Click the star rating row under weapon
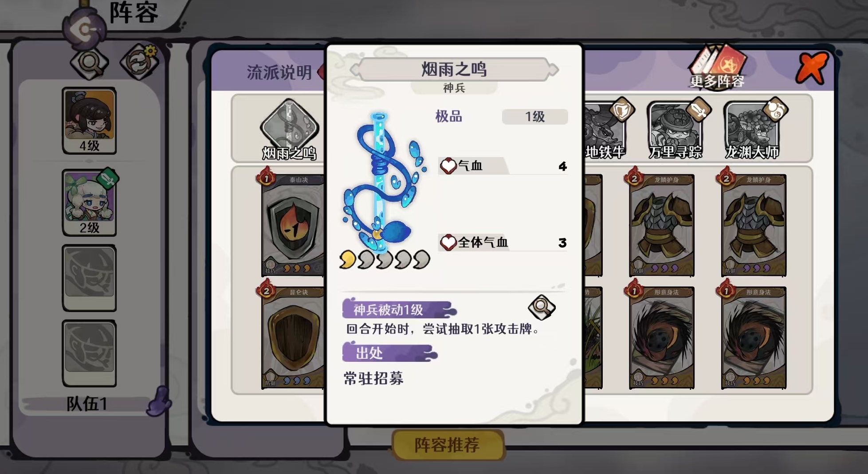The width and height of the screenshot is (868, 474). coord(385,259)
